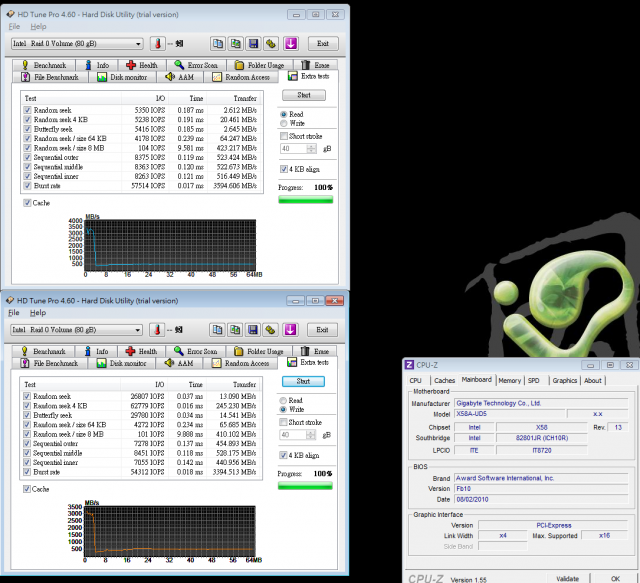Toggle 4 KB align checkbox in lower HD Tune
The image size is (640, 583).
click(x=283, y=455)
